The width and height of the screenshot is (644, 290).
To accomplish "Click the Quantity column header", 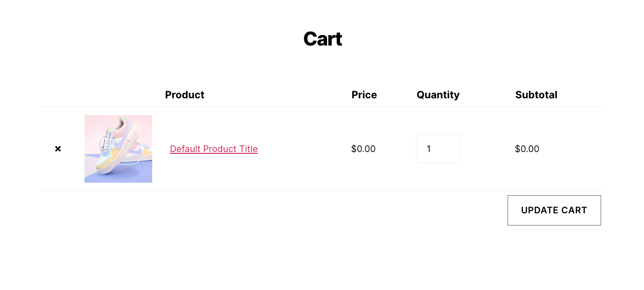I will (x=438, y=95).
